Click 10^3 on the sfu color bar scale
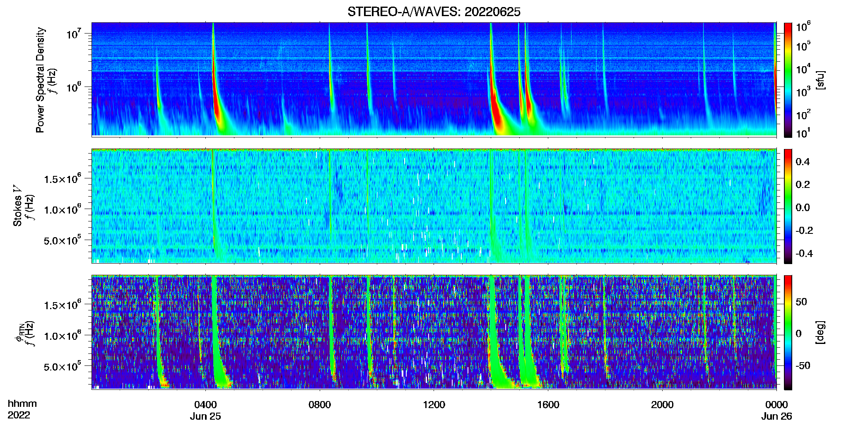Viewport: 868px width, 447px height. (x=803, y=92)
